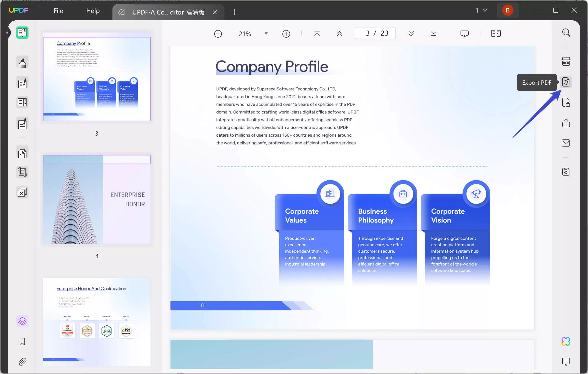Click the attachment paperclip icon
This screenshot has width=588, height=374.
coord(22,362)
